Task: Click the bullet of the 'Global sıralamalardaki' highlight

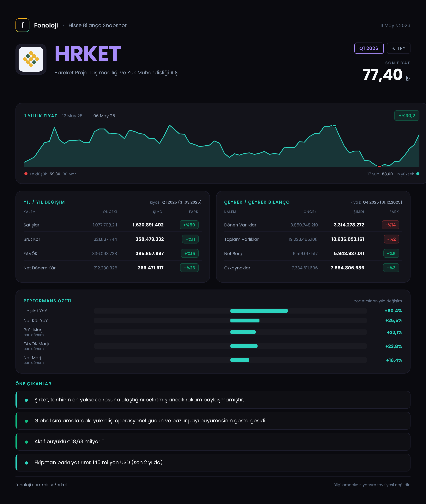Action: coord(26,421)
